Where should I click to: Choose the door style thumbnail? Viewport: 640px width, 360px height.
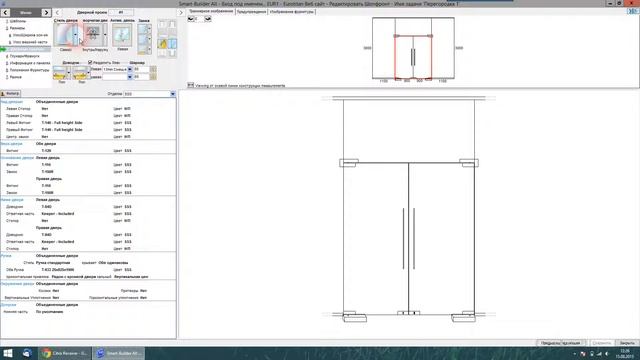[x=64, y=35]
